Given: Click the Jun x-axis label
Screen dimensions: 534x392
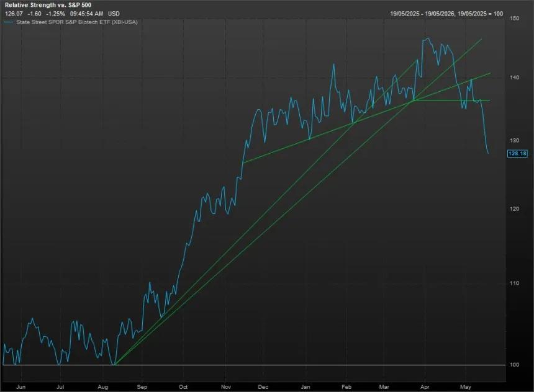Looking at the screenshot, I should 20,387.
